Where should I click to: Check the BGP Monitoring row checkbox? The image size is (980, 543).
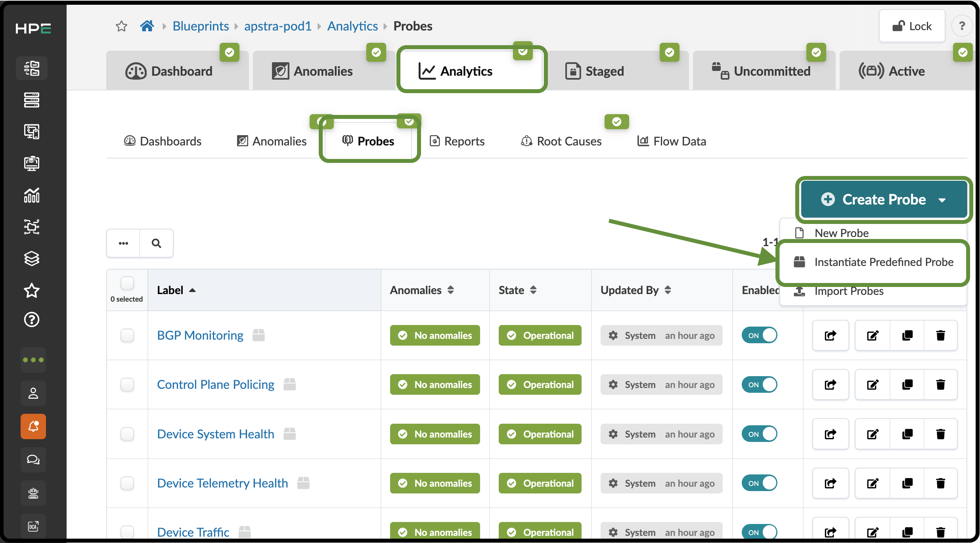click(x=127, y=335)
